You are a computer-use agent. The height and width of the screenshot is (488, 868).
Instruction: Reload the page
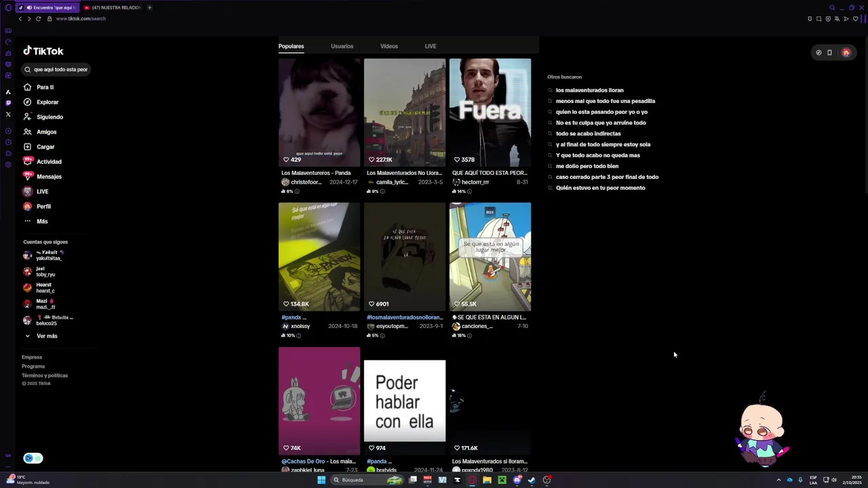click(x=39, y=18)
